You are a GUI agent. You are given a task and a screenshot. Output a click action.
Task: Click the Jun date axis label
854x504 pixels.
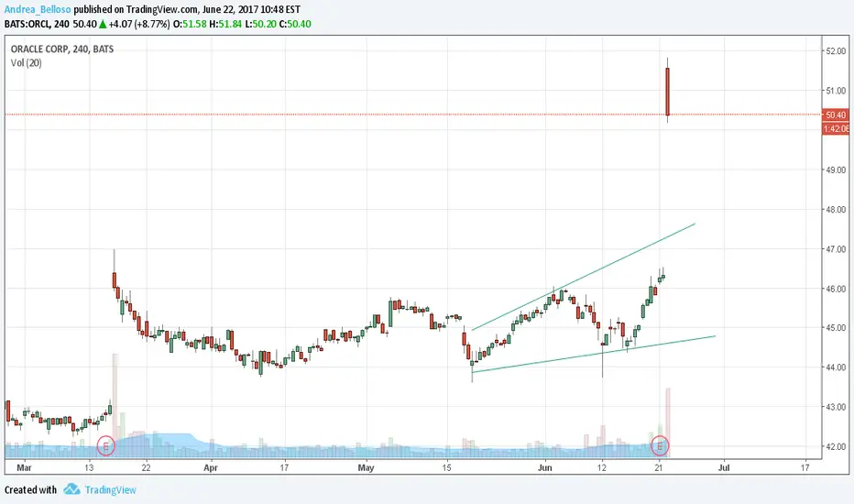tap(544, 467)
